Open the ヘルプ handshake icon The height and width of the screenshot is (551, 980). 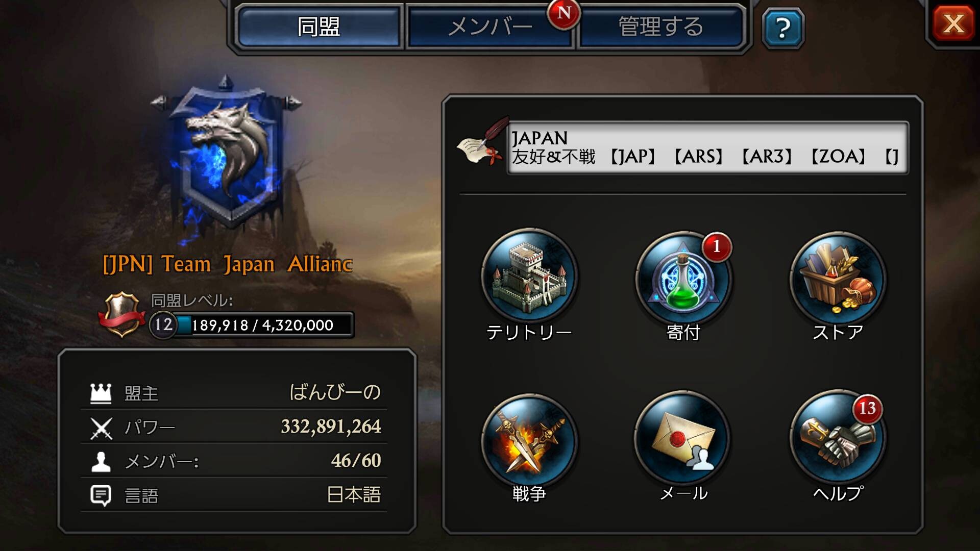[x=838, y=439]
